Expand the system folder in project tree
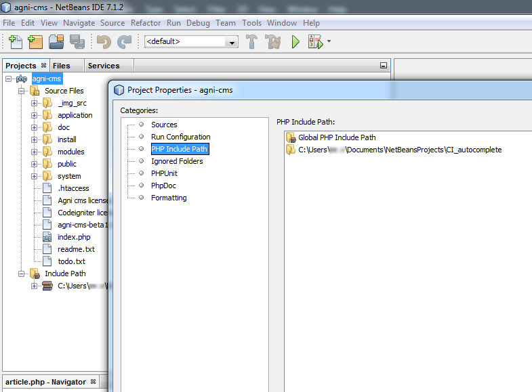The width and height of the screenshot is (532, 392). 35,176
